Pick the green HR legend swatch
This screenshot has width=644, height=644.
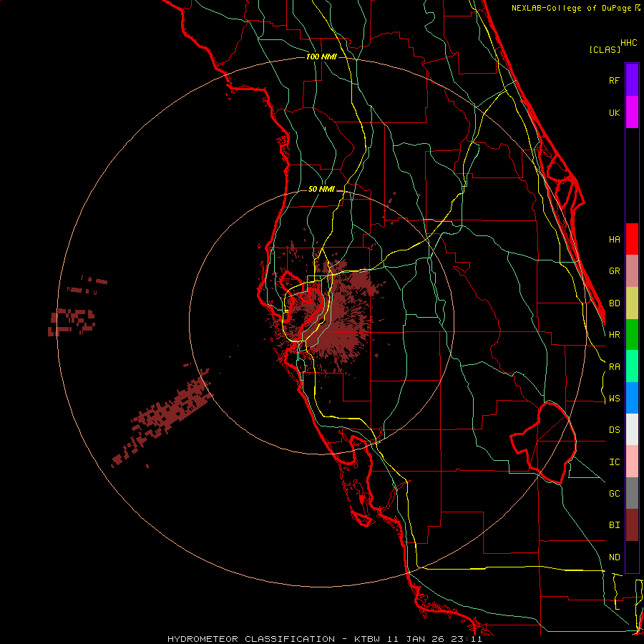632,335
